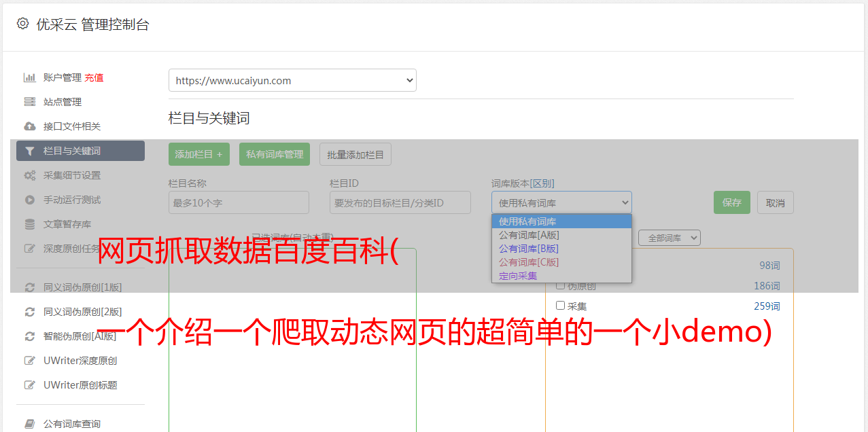Click the edit icon beside 深度原创任务
Image resolution: width=868 pixels, height=432 pixels.
coord(30,249)
